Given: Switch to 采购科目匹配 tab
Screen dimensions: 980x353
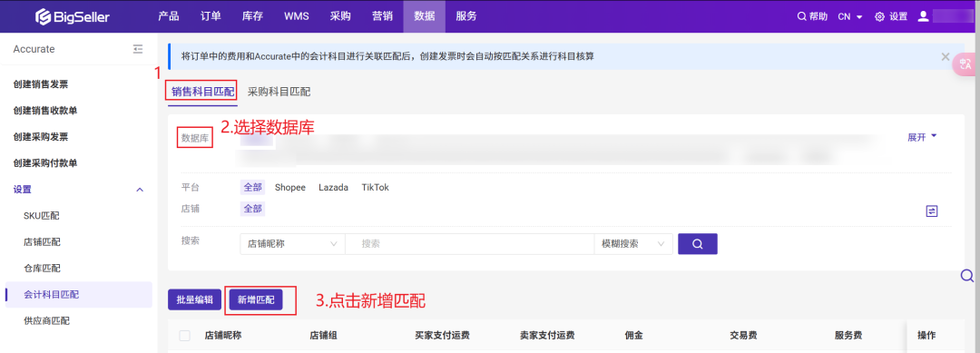Looking at the screenshot, I should click(279, 92).
